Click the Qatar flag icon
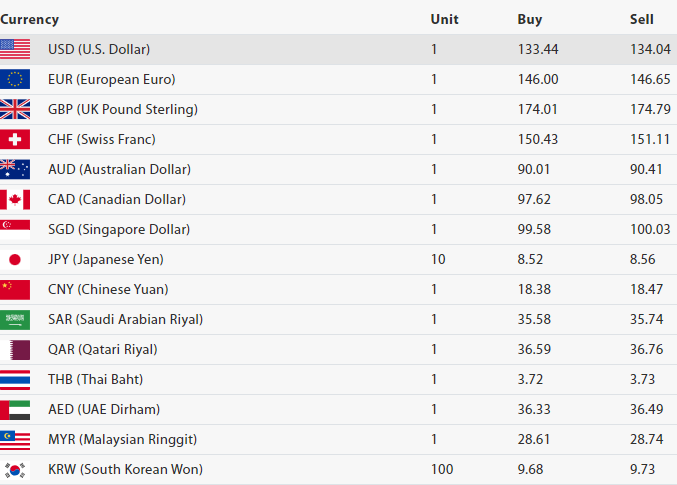This screenshot has width=677, height=485. pos(15,349)
